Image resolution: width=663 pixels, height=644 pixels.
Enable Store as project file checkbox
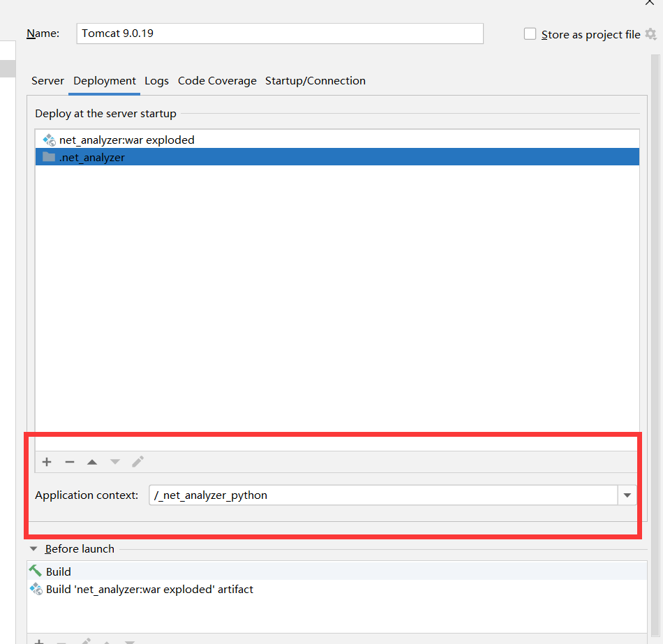pos(530,33)
